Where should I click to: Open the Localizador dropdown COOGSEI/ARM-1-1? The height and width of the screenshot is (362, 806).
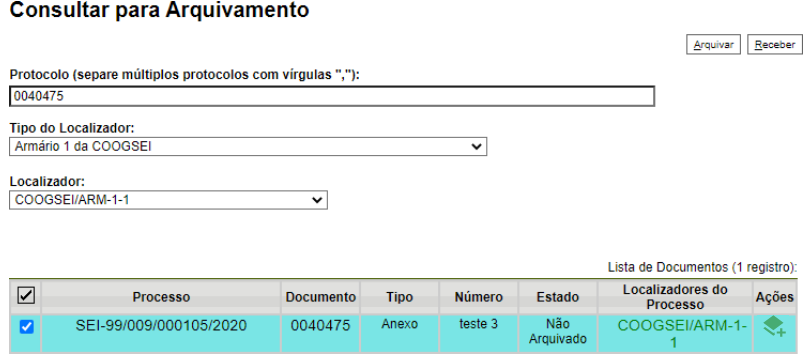[x=168, y=200]
